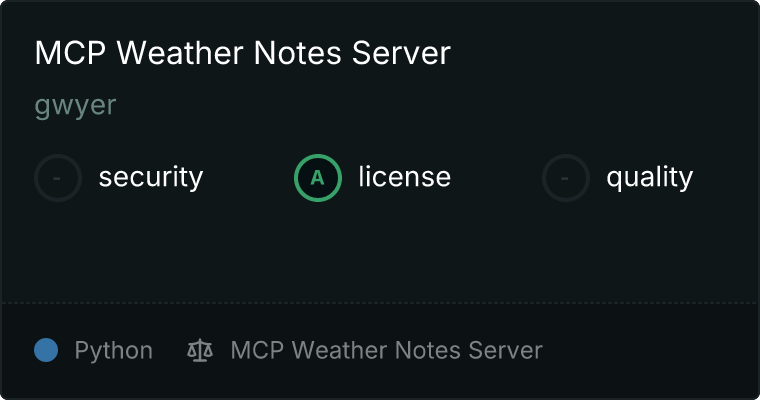The image size is (760, 400).
Task: Visit the gwyer author profile
Action: 76,106
